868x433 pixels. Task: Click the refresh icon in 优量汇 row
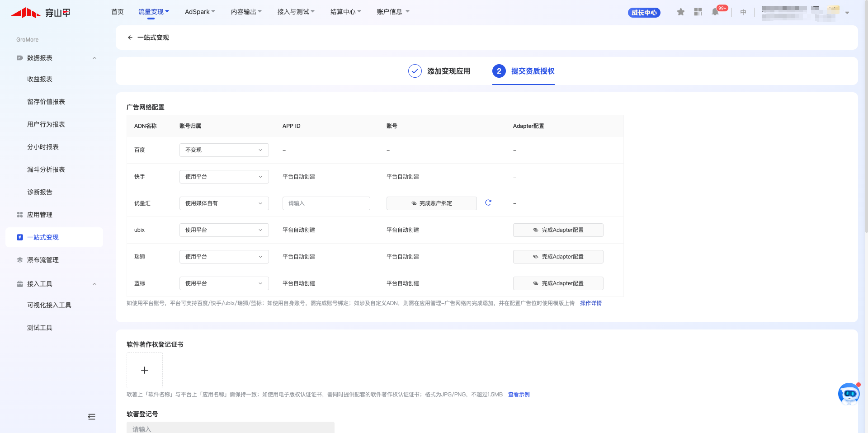(x=488, y=202)
